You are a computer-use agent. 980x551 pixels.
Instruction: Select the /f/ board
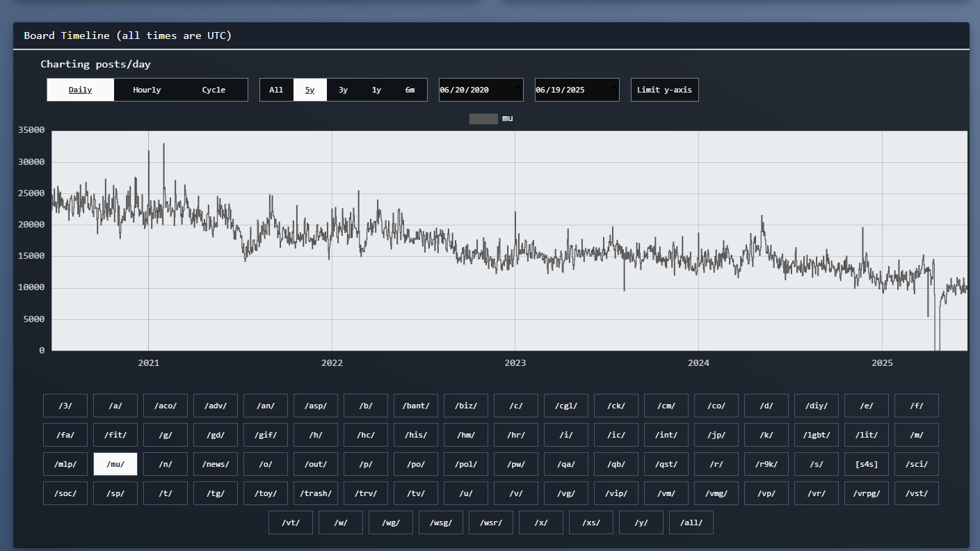(917, 406)
